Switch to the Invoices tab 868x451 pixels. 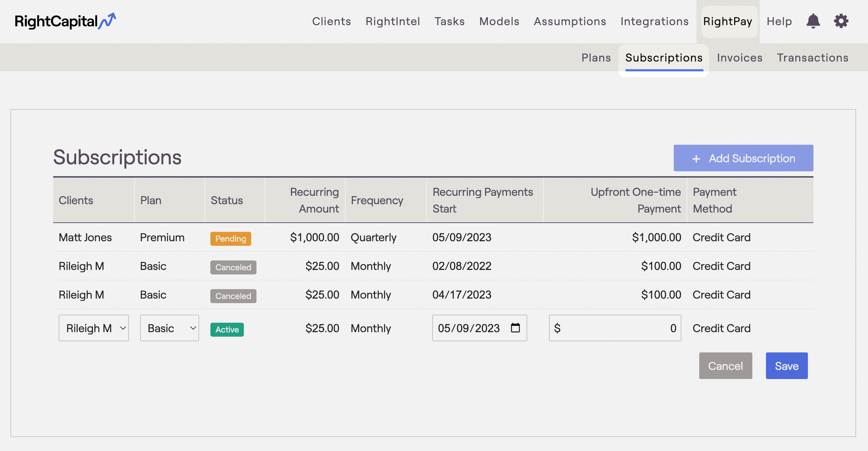click(x=740, y=57)
